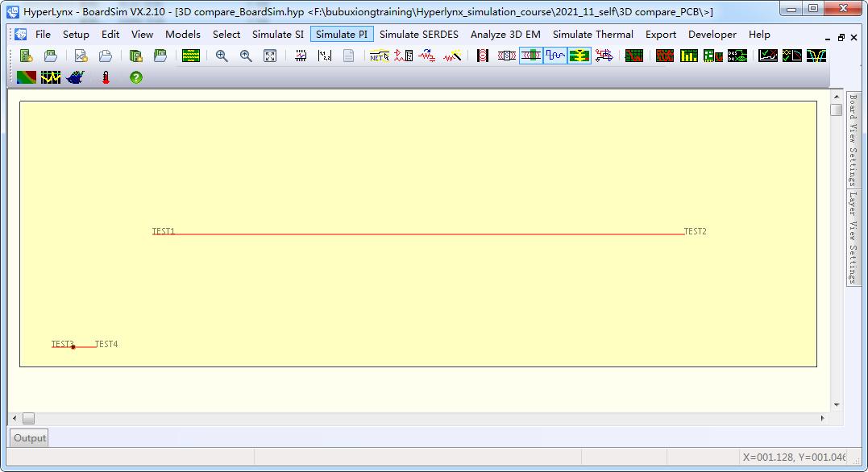Open the Simulate SI dropdown menu

(x=278, y=35)
